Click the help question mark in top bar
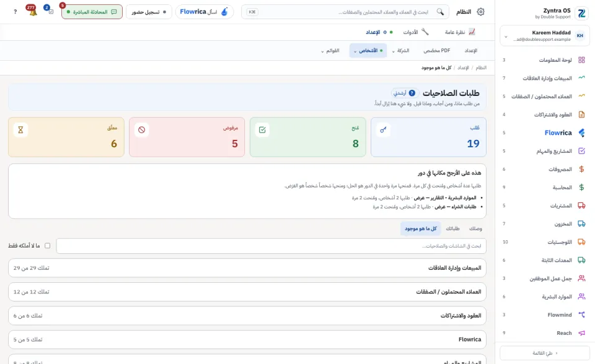Image resolution: width=595 pixels, height=364 pixels. click(15, 12)
